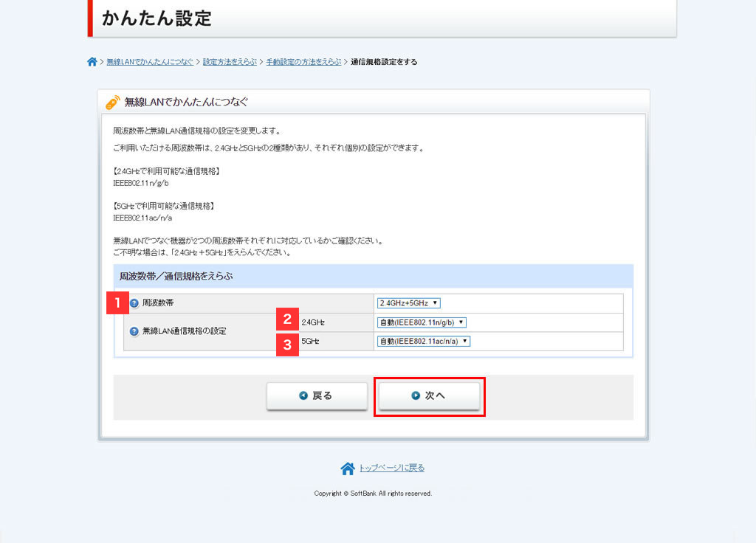756x543 pixels.
Task: Click the help icon beside 周波数帯
Action: (134, 303)
